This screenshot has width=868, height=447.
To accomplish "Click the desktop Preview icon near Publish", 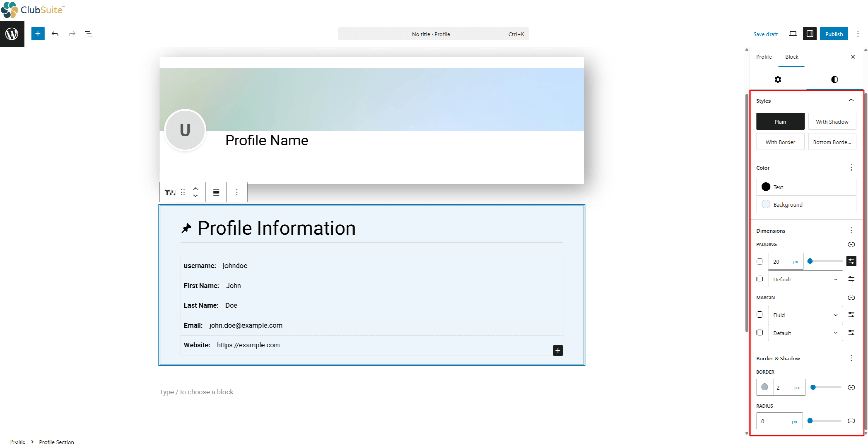I will (793, 34).
